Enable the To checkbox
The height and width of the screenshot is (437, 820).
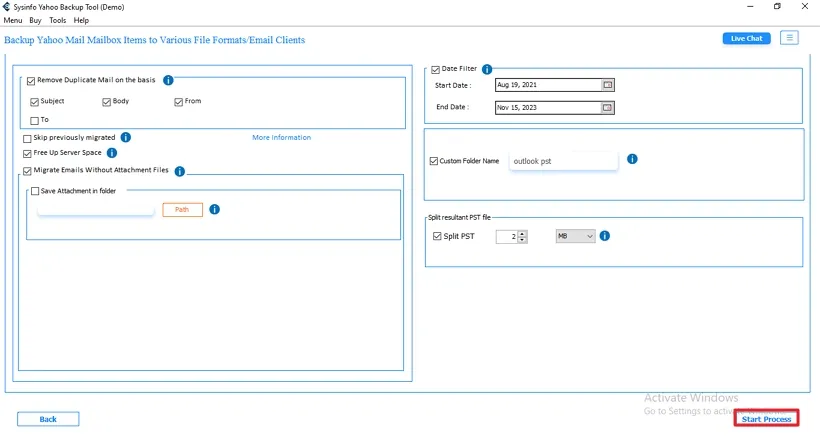coord(35,121)
